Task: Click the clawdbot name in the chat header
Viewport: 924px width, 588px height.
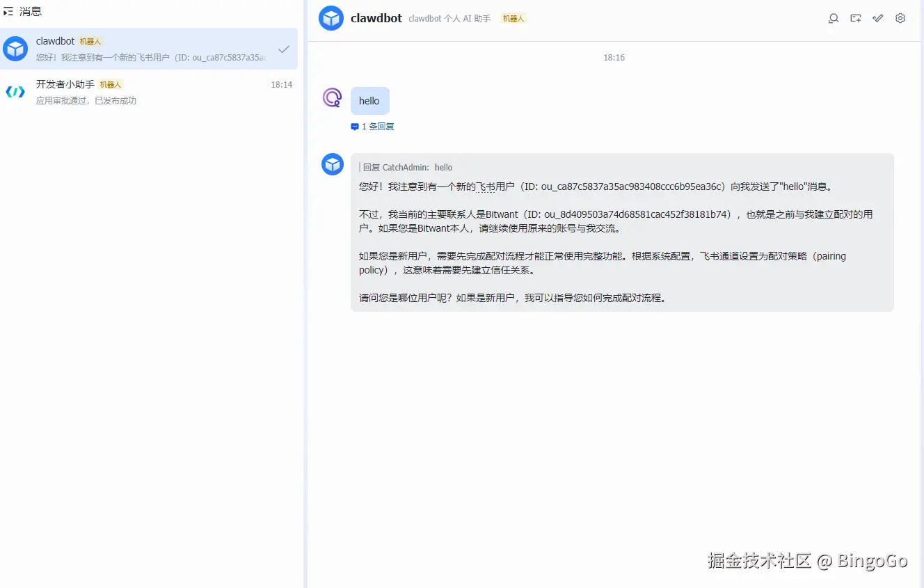Action: point(376,18)
